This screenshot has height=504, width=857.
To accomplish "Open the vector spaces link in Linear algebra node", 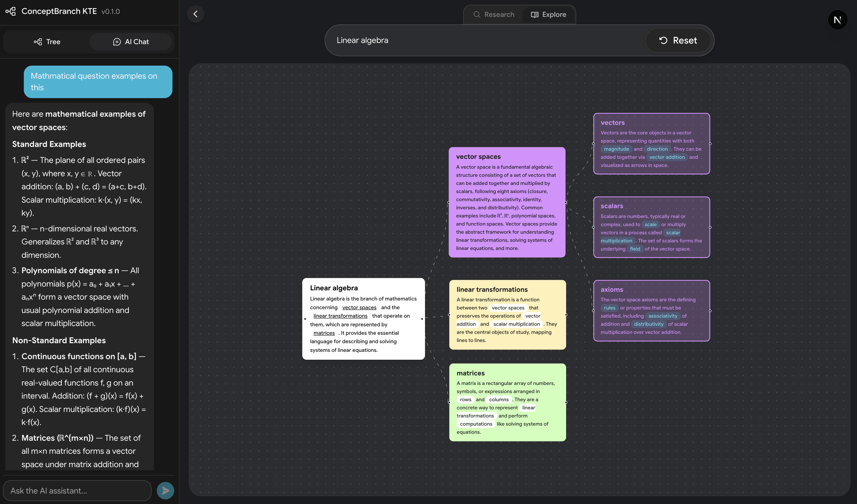I will tap(359, 307).
